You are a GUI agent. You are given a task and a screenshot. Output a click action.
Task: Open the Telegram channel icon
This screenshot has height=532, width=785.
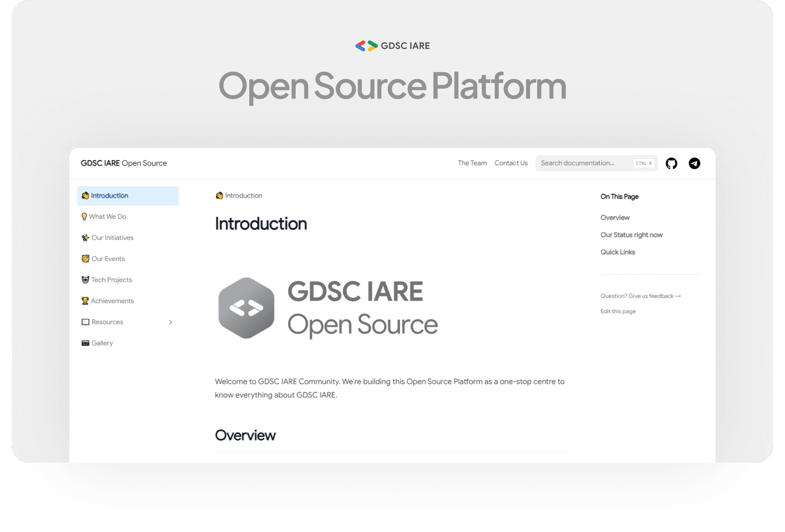(694, 163)
